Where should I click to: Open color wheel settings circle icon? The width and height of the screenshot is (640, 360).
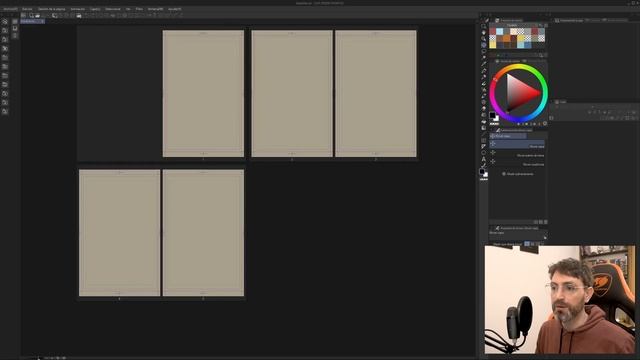click(x=545, y=123)
